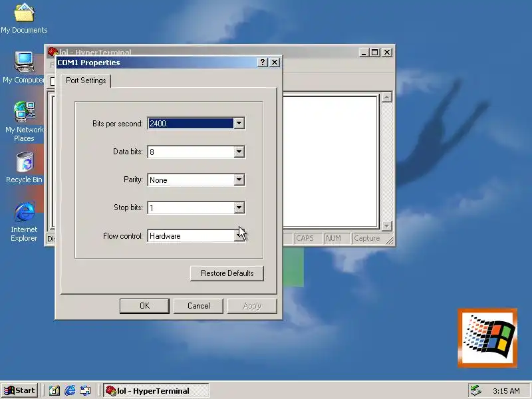Click the Capture indicator in HyperTerminal status bar

[367, 238]
